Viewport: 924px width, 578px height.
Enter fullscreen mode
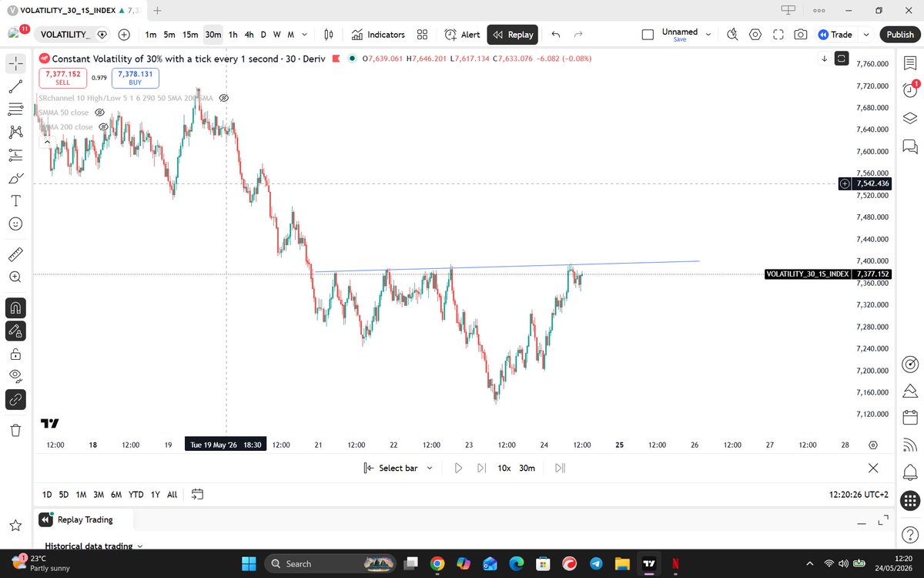[x=778, y=35]
